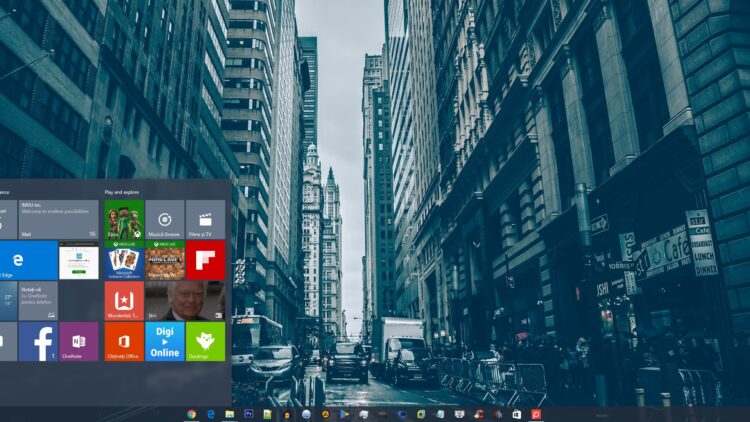This screenshot has height=422, width=750.
Task: Open Microsoft Solitaire Collection tile
Action: tap(124, 260)
